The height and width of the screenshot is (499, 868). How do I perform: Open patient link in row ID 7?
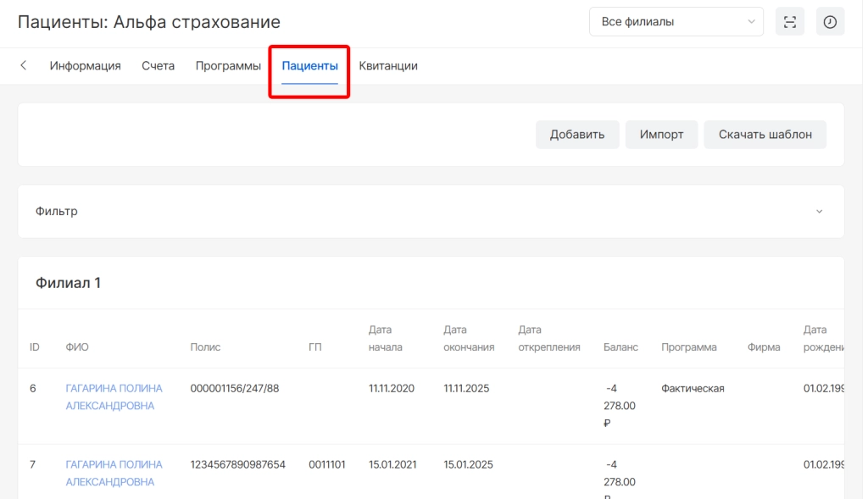[114, 473]
